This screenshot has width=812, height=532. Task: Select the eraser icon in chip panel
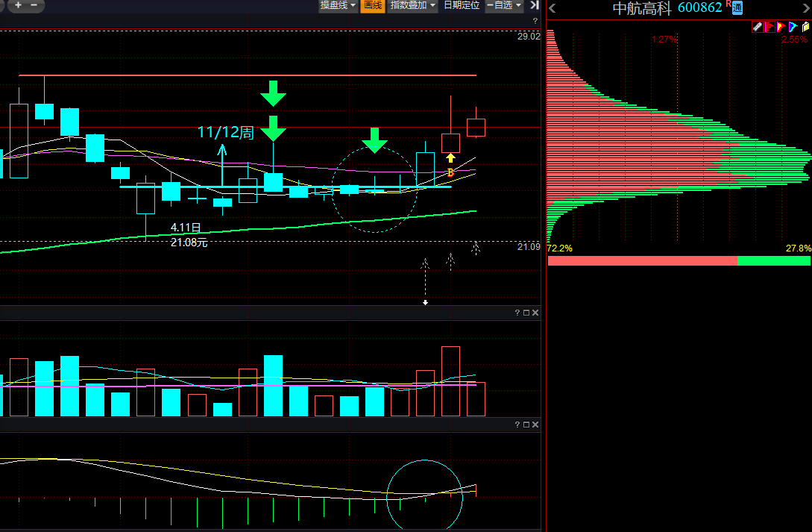coord(757,27)
